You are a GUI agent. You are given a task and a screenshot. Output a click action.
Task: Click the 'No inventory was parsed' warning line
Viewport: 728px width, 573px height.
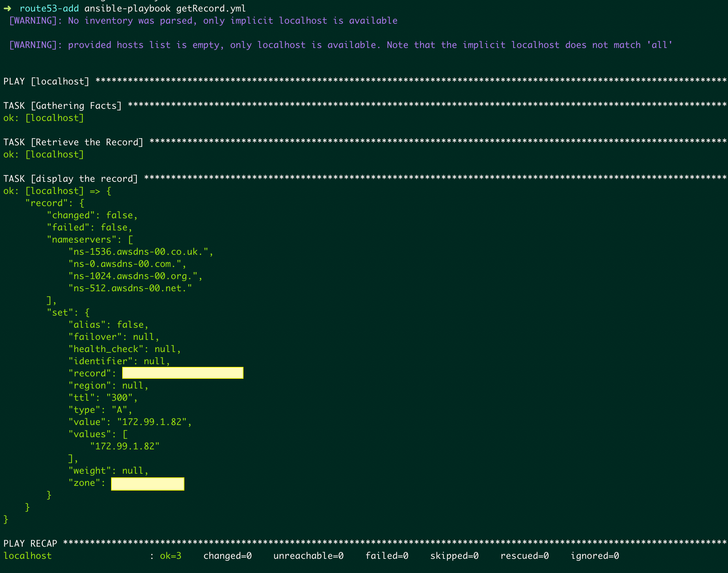pos(203,21)
